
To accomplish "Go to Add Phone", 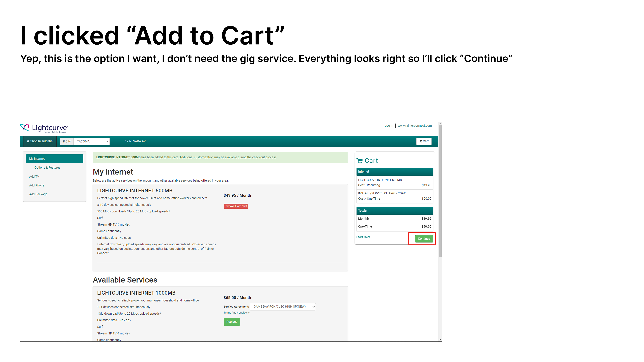I will coord(37,185).
